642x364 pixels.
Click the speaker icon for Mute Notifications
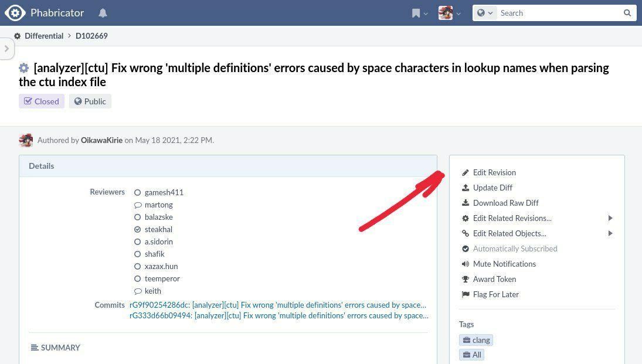click(466, 264)
